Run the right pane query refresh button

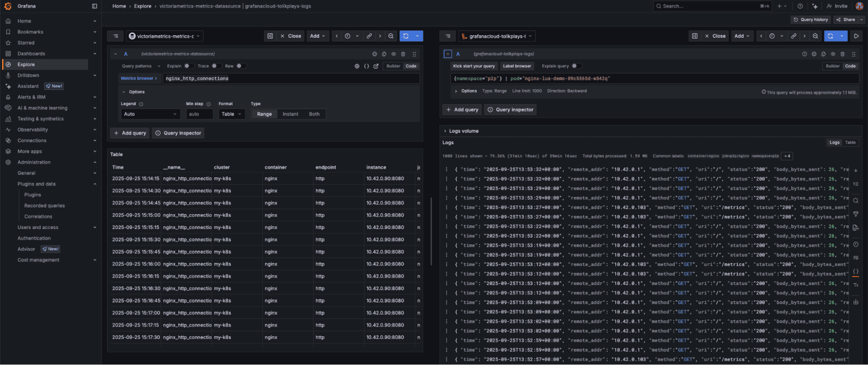(x=830, y=36)
